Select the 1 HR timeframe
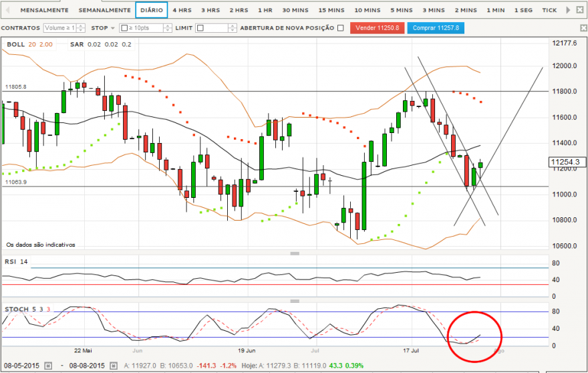 pyautogui.click(x=265, y=10)
